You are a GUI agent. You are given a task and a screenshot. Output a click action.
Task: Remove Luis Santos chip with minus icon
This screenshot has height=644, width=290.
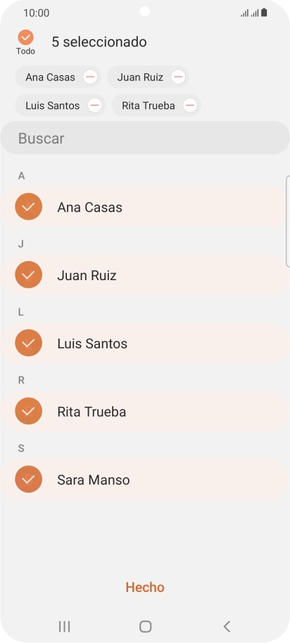tap(95, 106)
